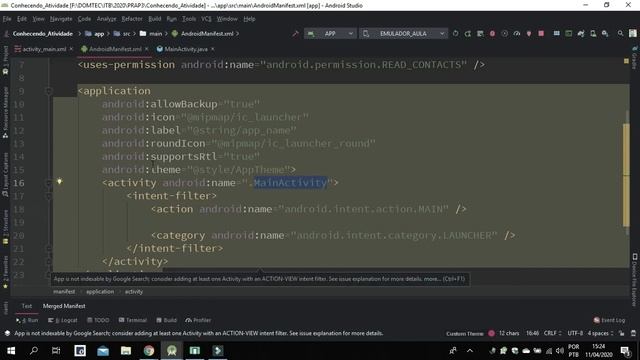
Task: Click the 4 spaces indent selector
Action: click(x=600, y=333)
